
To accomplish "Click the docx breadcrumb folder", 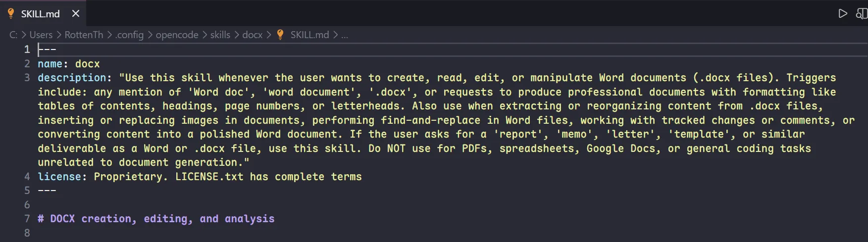I will [252, 35].
